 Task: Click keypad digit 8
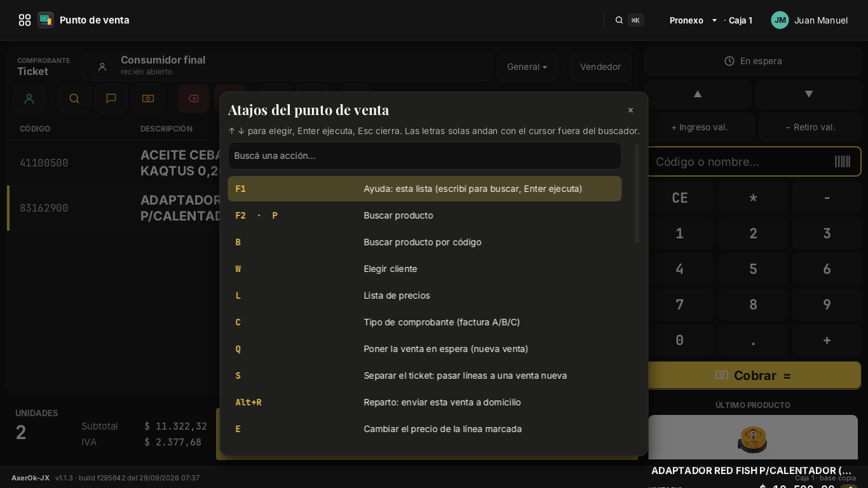(x=753, y=304)
